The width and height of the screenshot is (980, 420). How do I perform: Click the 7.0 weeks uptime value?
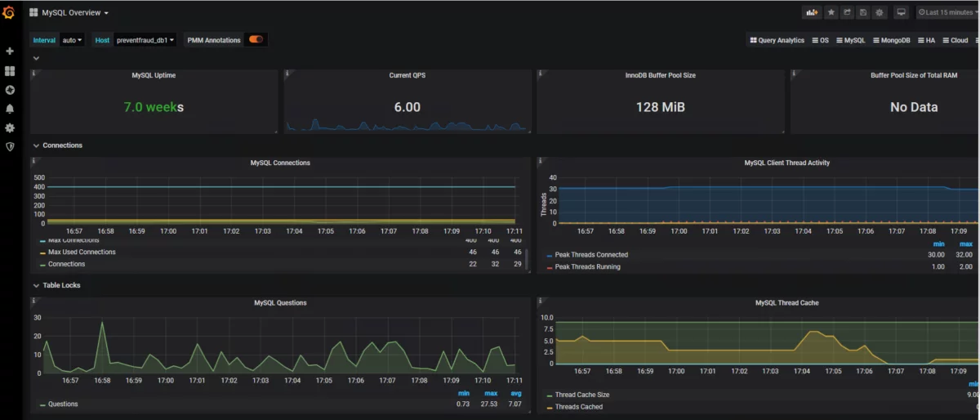[154, 107]
